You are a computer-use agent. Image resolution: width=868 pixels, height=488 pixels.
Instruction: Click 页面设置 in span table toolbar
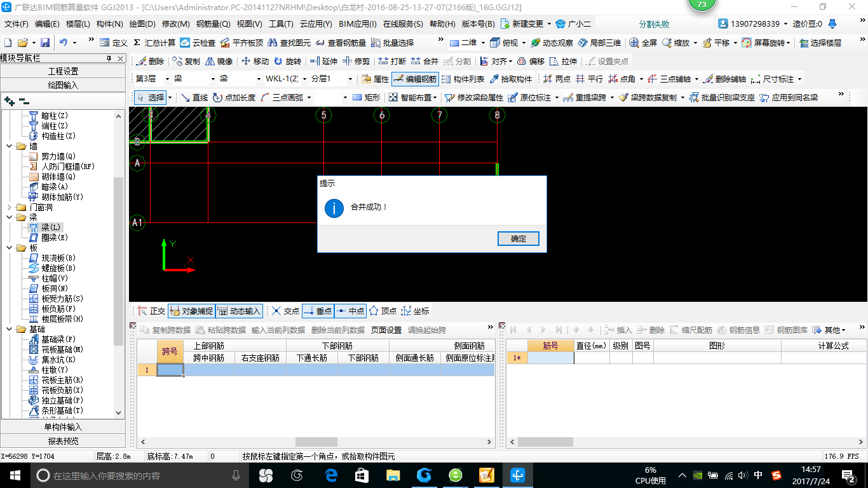(386, 330)
